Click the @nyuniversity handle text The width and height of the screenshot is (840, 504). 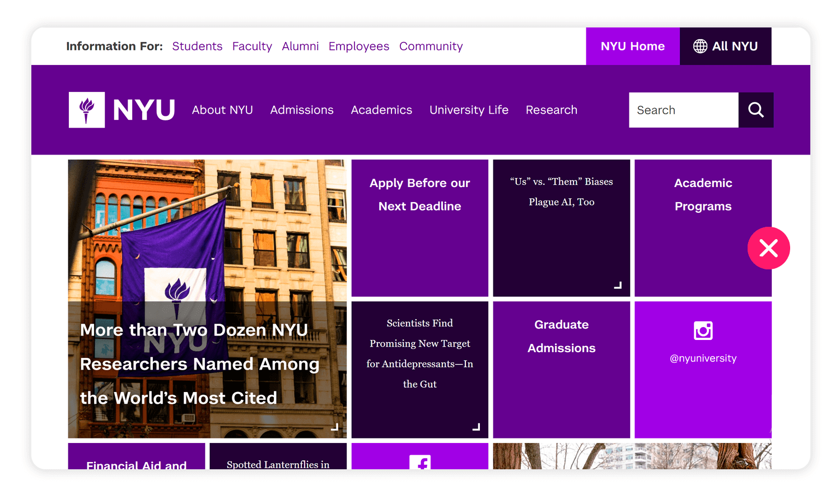point(703,358)
